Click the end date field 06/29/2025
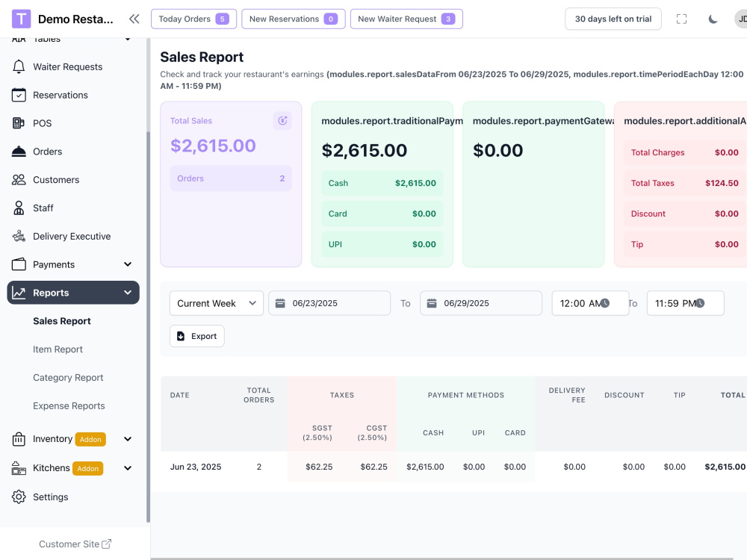Viewport: 747px width, 560px height. pos(480,303)
